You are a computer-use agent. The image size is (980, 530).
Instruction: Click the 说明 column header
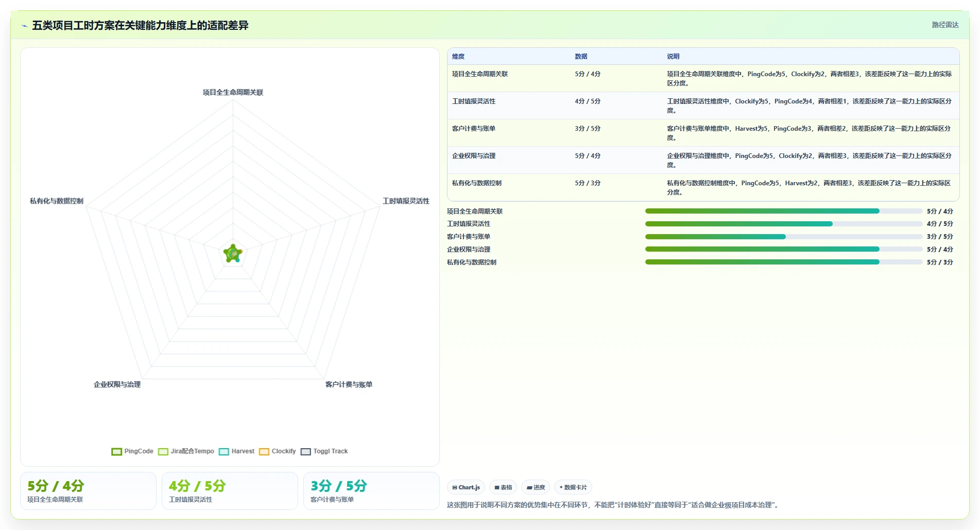coord(673,57)
